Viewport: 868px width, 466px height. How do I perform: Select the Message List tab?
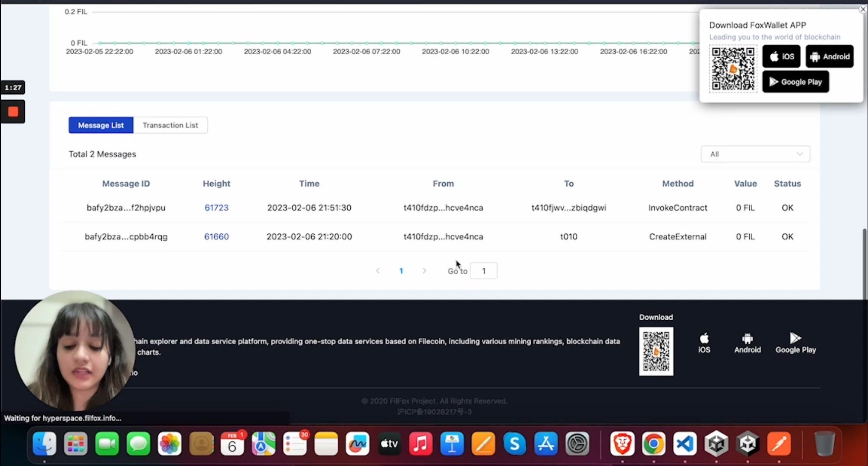pyautogui.click(x=101, y=125)
